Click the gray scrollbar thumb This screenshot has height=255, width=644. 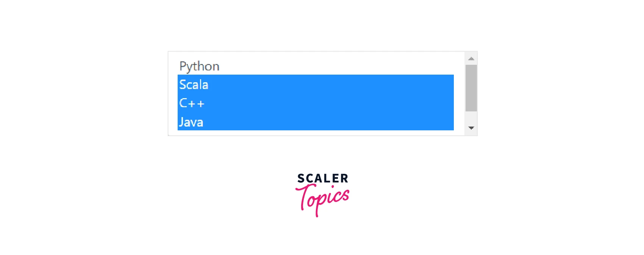(x=471, y=88)
